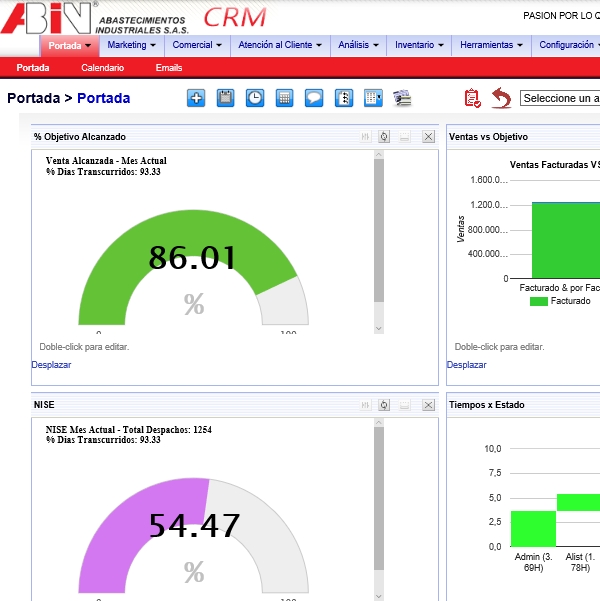Refresh the NISE widget

(384, 405)
